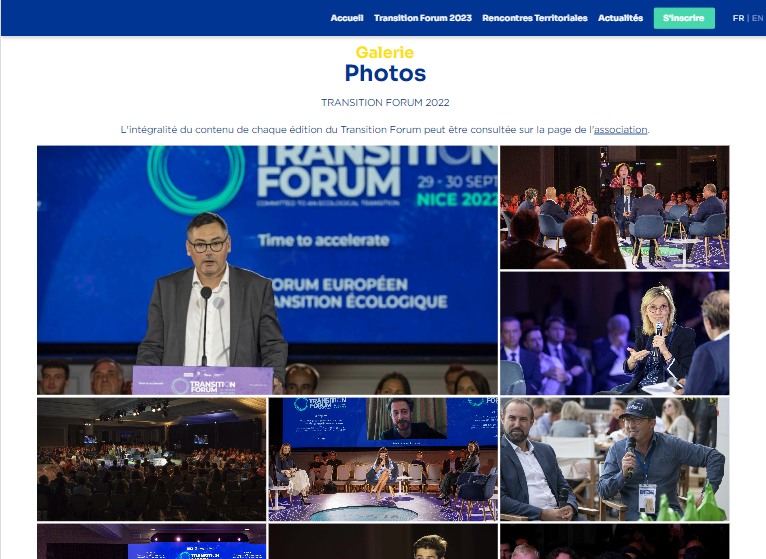Open partially visible bottom-left stage photo
Image resolution: width=766 pixels, height=559 pixels.
pos(151,541)
